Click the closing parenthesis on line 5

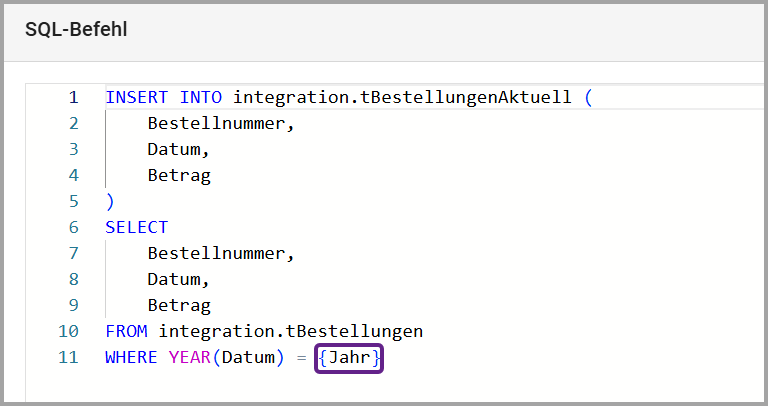coord(110,202)
